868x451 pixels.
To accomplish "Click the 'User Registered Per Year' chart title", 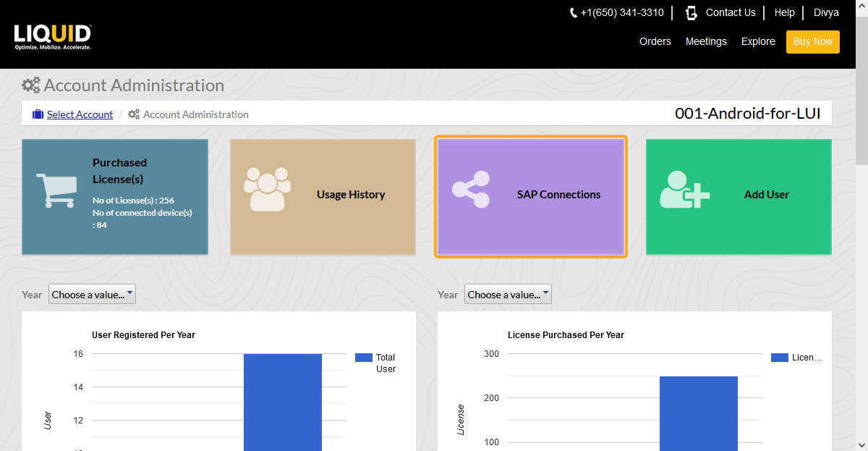I will [143, 335].
